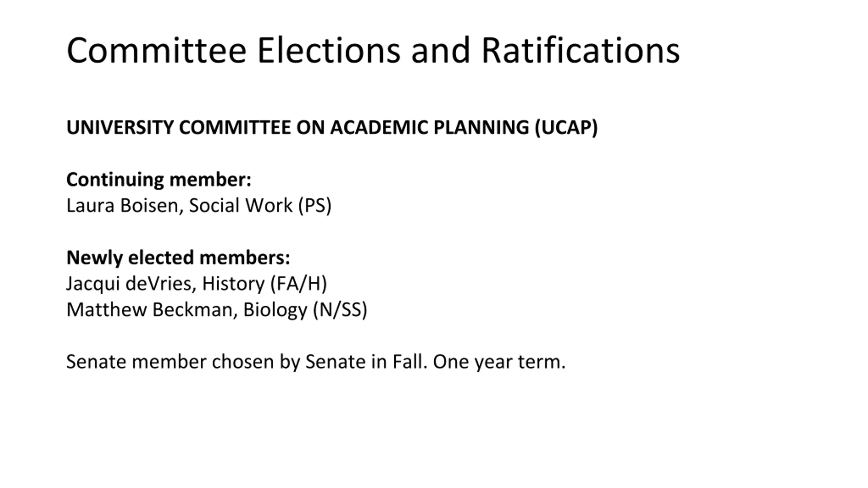Click the name Jacqui deVries
The width and height of the screenshot is (868, 488).
(x=129, y=284)
